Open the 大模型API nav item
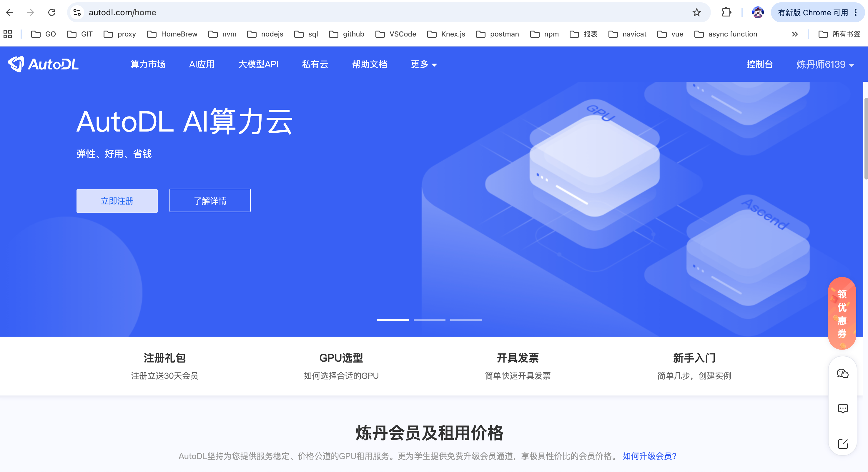868x472 pixels. pos(258,64)
